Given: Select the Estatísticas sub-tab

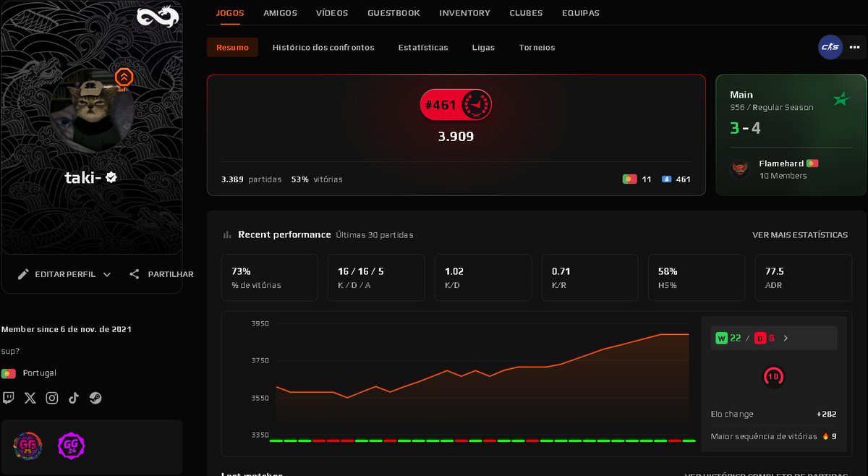Looking at the screenshot, I should click(423, 47).
